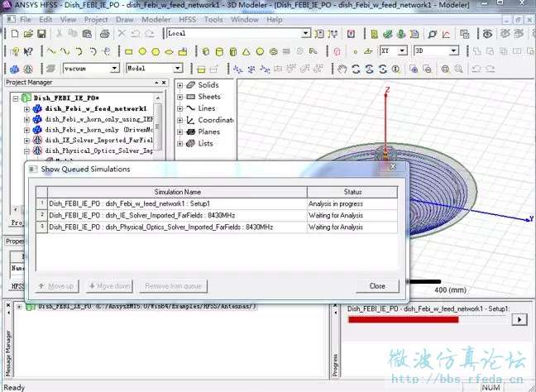Expand the Solids node

click(179, 85)
